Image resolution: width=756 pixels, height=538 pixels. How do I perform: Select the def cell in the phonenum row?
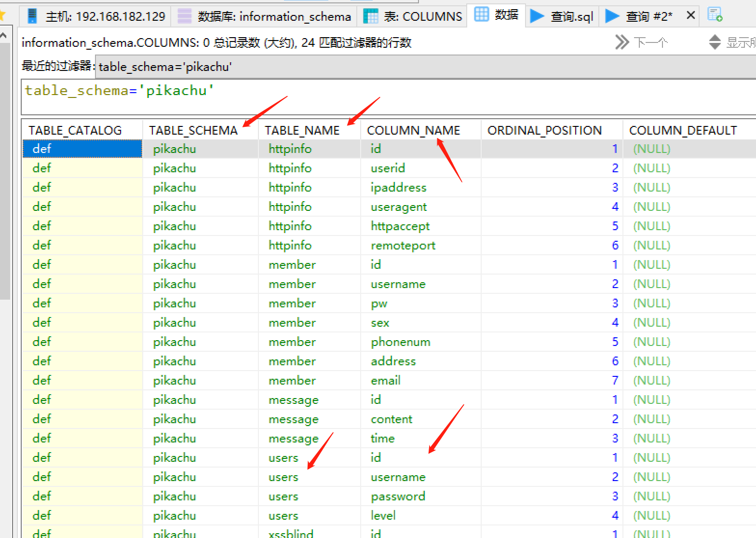[x=82, y=342]
